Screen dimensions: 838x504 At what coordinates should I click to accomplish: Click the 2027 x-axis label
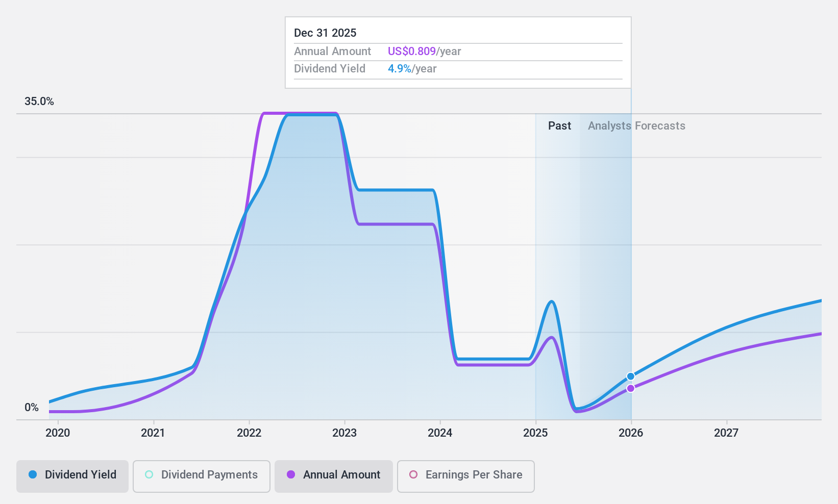click(726, 433)
